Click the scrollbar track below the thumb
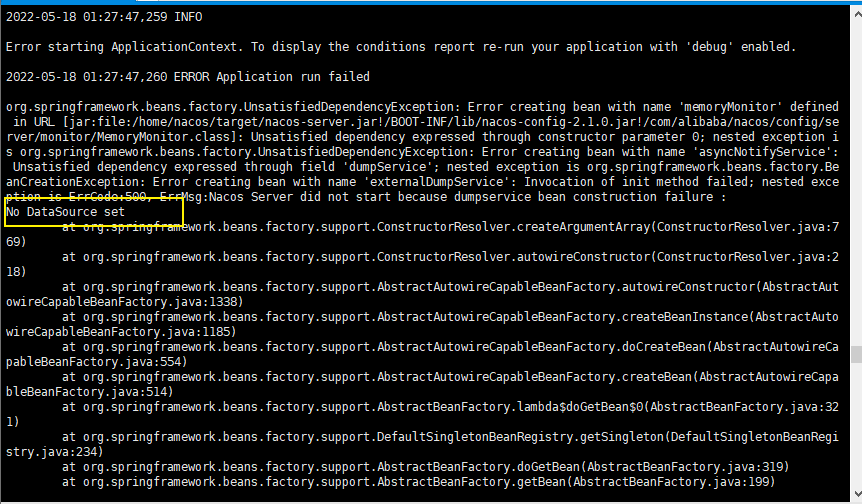The image size is (862, 504). coord(857,424)
